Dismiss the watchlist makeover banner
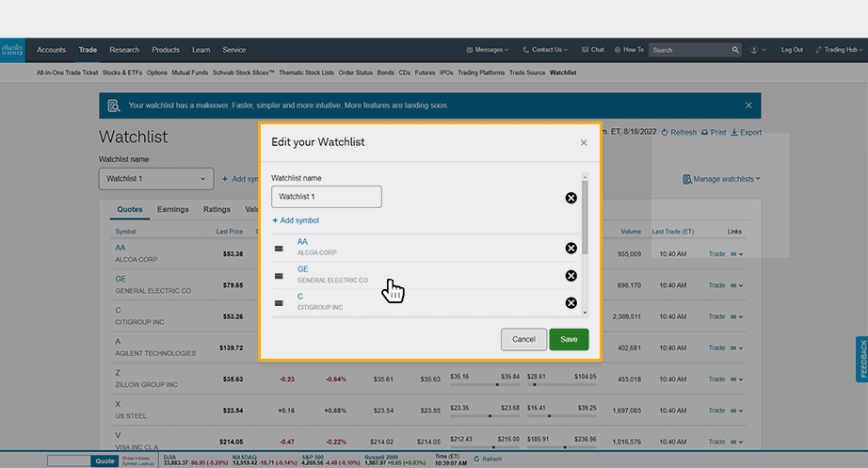This screenshot has height=468, width=868. pyautogui.click(x=748, y=105)
